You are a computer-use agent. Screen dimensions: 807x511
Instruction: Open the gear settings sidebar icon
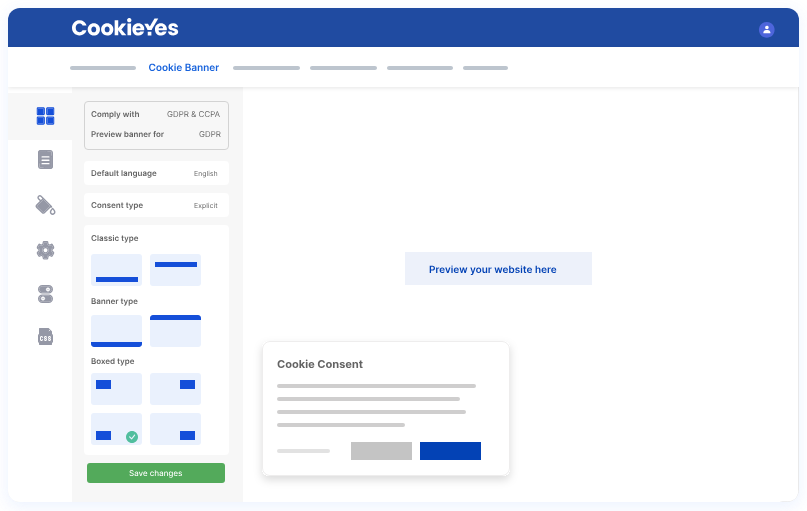coord(45,250)
